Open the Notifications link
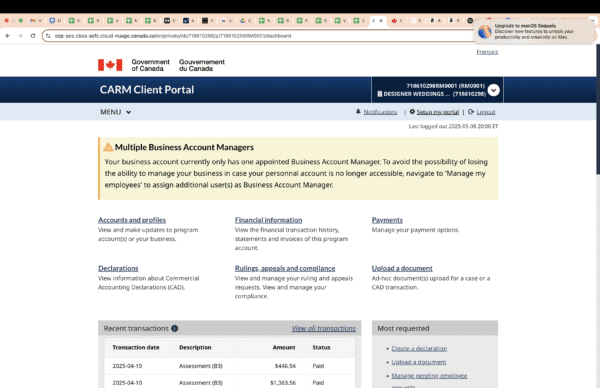 (380, 112)
